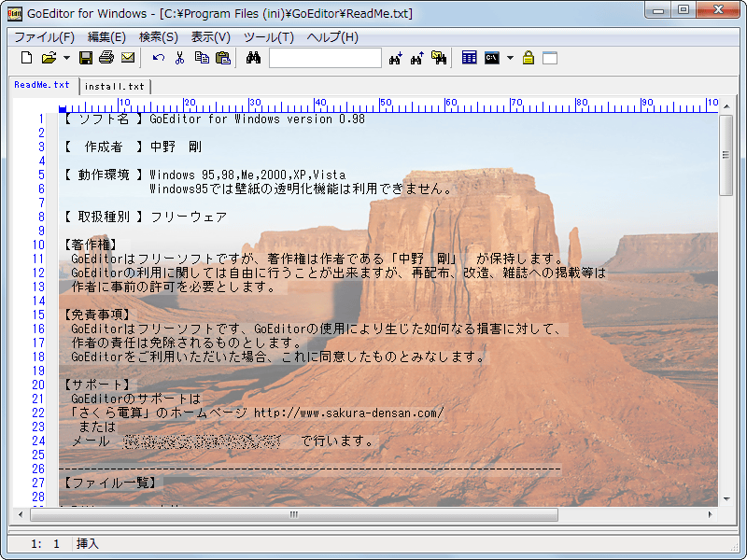747x560 pixels.
Task: Send document by mail icon
Action: coord(128,58)
